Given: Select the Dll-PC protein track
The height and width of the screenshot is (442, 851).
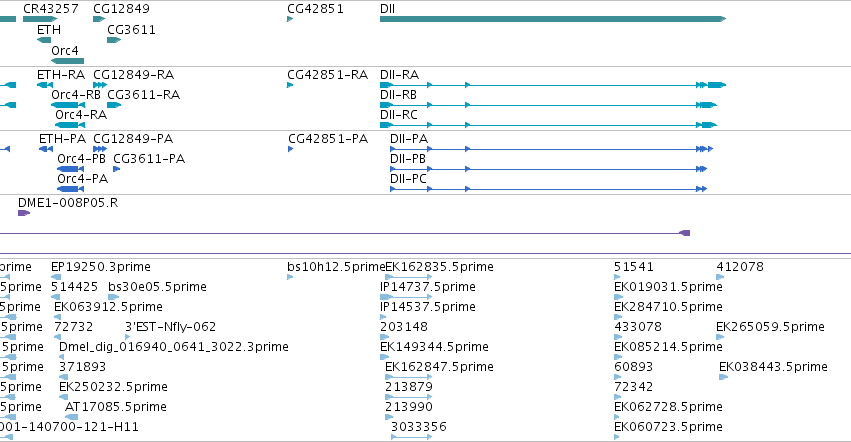Looking at the screenshot, I should (549, 189).
